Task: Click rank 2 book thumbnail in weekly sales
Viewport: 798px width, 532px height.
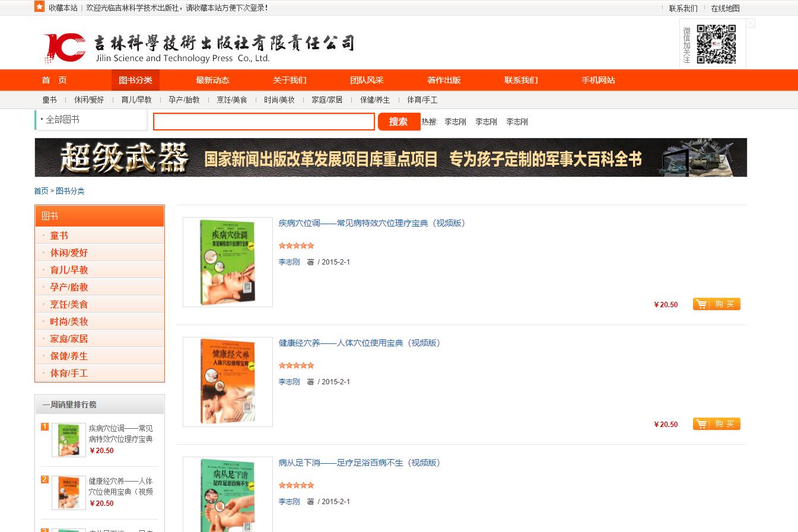Action: click(69, 493)
